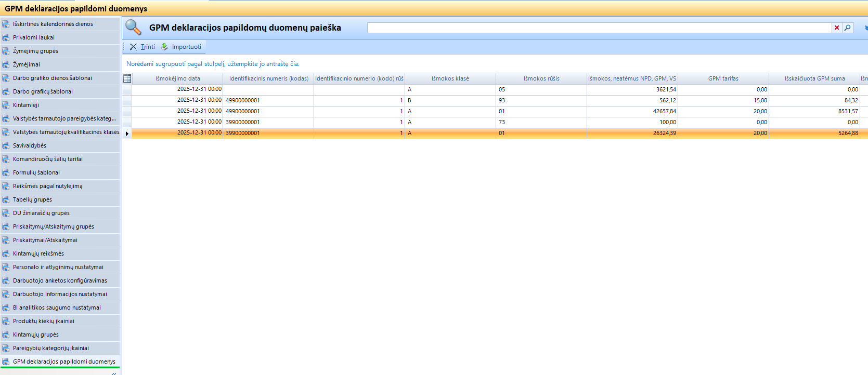Click the icon beside Žymėjimai
868x375 pixels.
pos(6,64)
